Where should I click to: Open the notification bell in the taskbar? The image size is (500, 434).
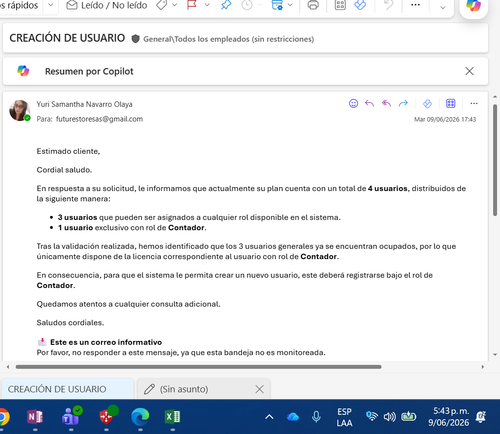point(481,417)
